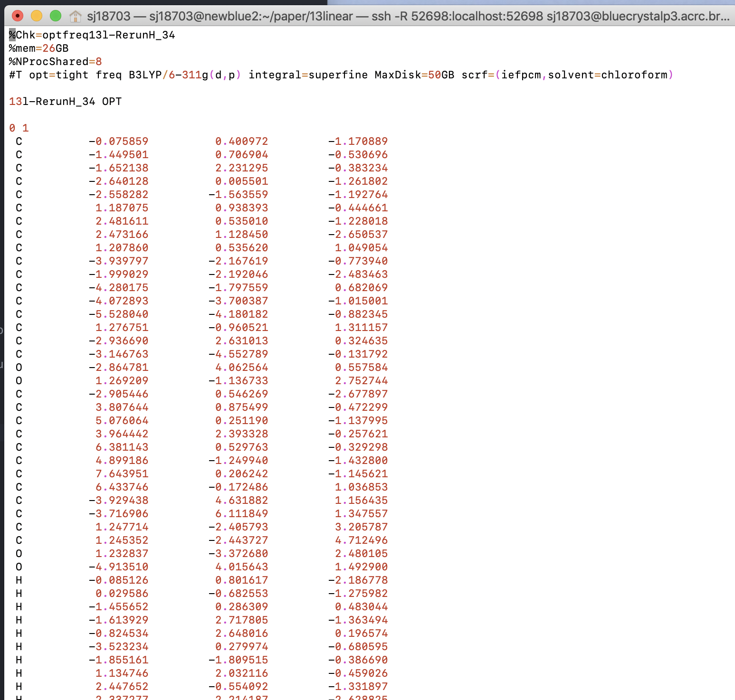This screenshot has height=700, width=735.
Task: Click x-coordinate -0.075859 of first carbon
Action: (119, 142)
